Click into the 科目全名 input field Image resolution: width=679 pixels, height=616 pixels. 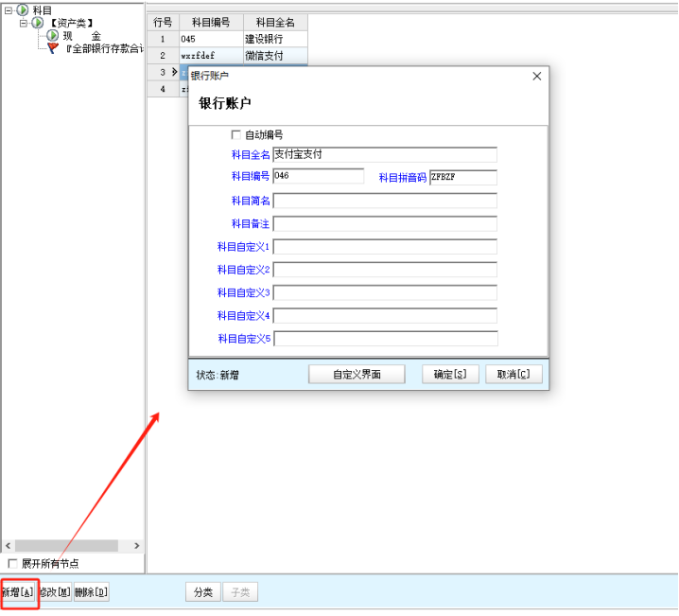pos(385,154)
